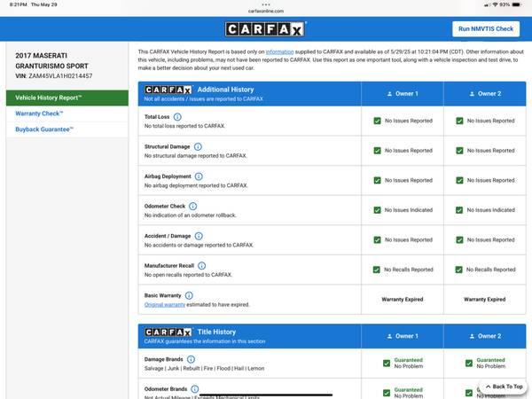This screenshot has width=532, height=399.
Task: Click Owner 1 'Warranty Expired' cell
Action: (403, 300)
